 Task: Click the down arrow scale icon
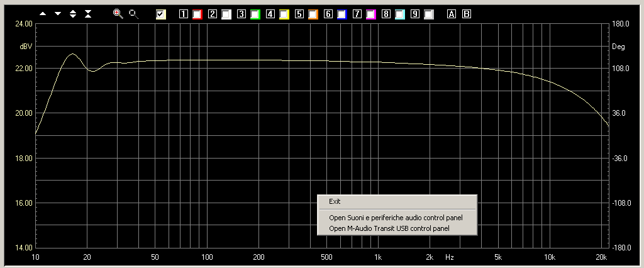point(58,13)
